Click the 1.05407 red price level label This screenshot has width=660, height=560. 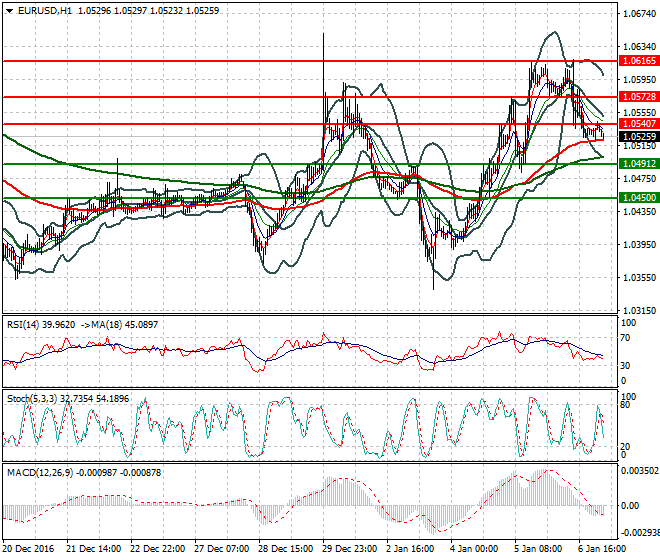[639, 124]
